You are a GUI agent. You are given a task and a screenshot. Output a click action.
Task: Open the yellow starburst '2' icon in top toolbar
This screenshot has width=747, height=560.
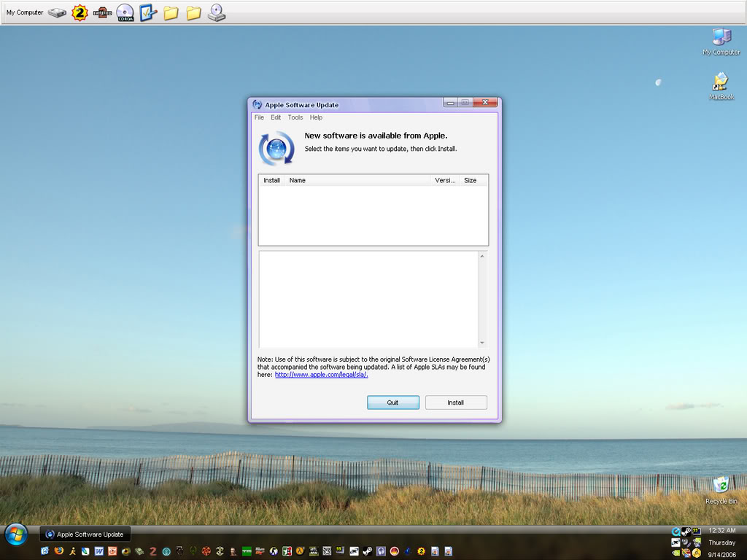pyautogui.click(x=80, y=13)
